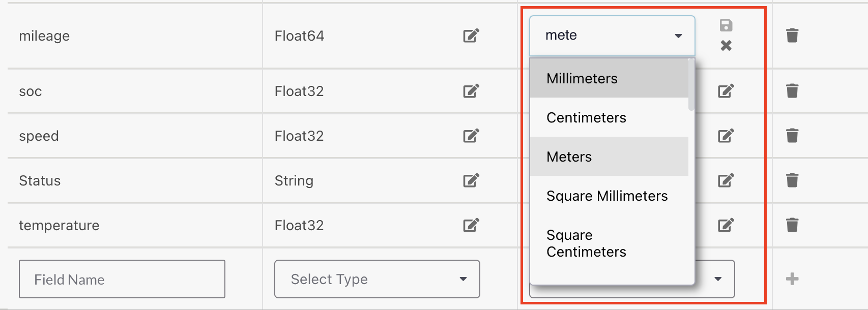Image resolution: width=868 pixels, height=310 pixels.
Task: Cancel editing the mileage unit
Action: (726, 46)
